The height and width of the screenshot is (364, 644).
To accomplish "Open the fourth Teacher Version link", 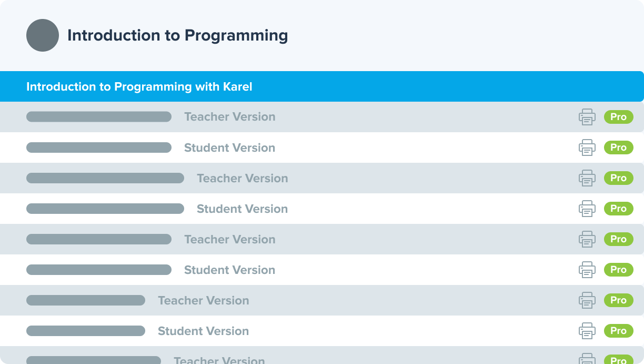I will 203,300.
